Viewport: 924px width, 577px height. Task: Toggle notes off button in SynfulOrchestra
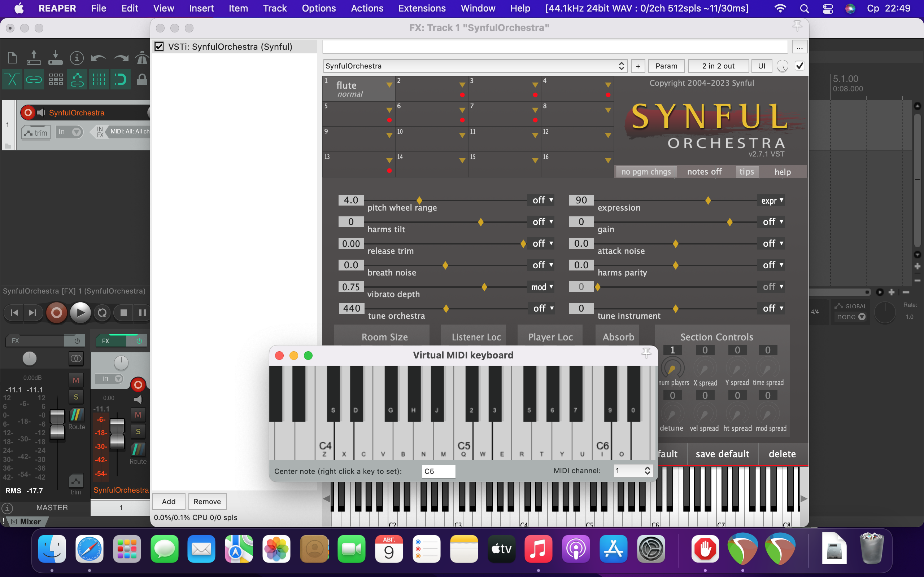[705, 172]
